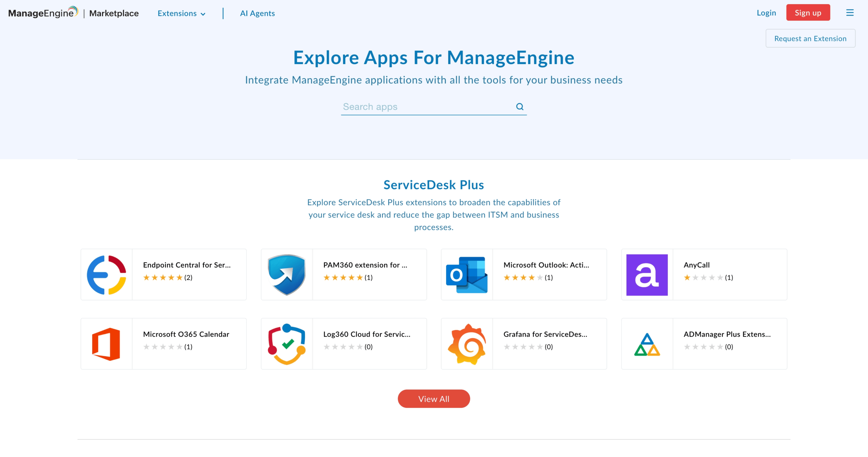Click the ServiceDesk Plus heading
Viewport: 868px width, 457px height.
(x=434, y=185)
